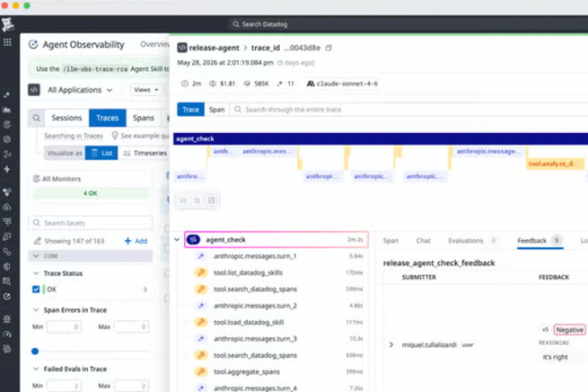The height and width of the screenshot is (392, 588).
Task: Click the zoom-in flame graph control
Action: coord(184,200)
